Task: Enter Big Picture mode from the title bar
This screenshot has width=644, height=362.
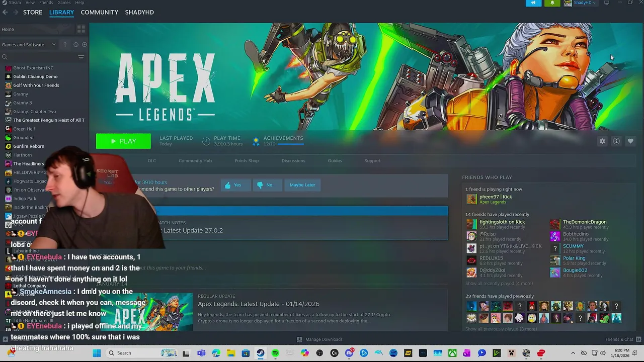Action: click(607, 3)
